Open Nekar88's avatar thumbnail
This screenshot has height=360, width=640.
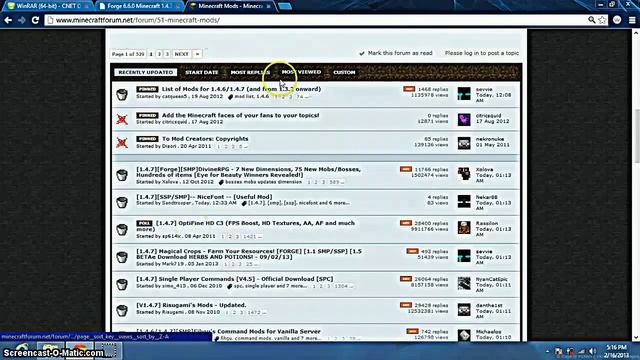click(464, 201)
